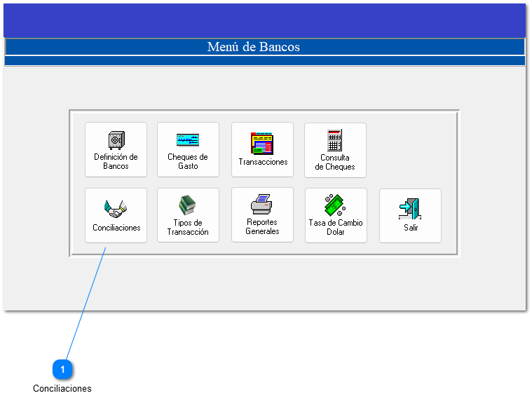Open Definición de Bancos via its label
Image resolution: width=532 pixels, height=405 pixels.
click(116, 162)
